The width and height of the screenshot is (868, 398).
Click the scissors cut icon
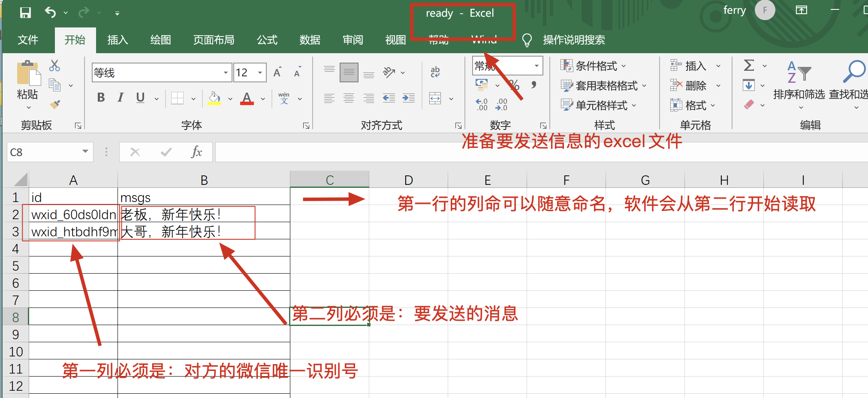pos(54,64)
